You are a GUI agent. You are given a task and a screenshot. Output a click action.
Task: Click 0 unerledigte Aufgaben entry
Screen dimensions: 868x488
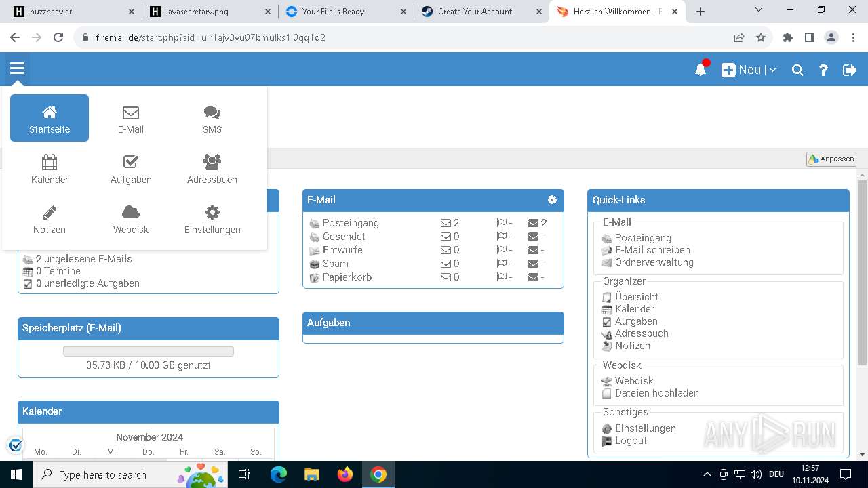(x=87, y=283)
